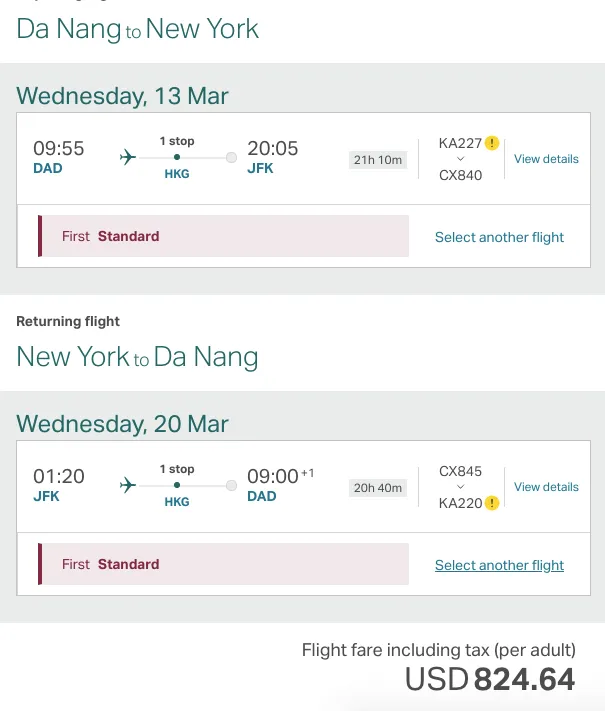Click the yellow warning icon beside KA220

click(492, 503)
